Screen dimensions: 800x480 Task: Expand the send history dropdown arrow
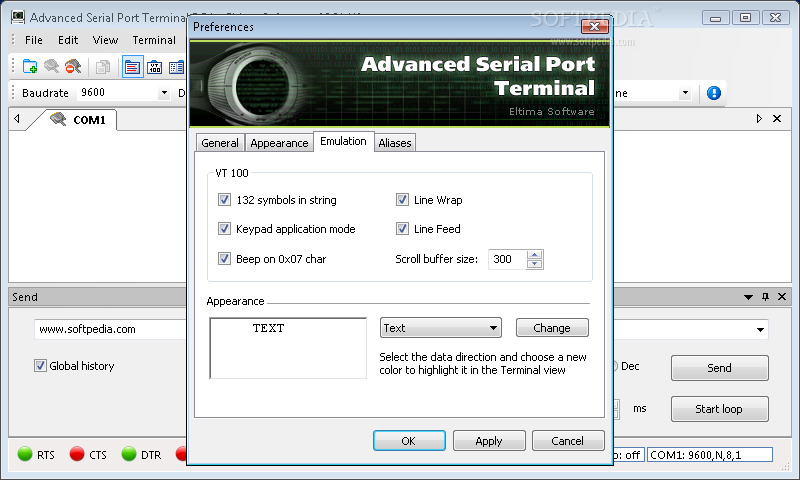tap(760, 330)
